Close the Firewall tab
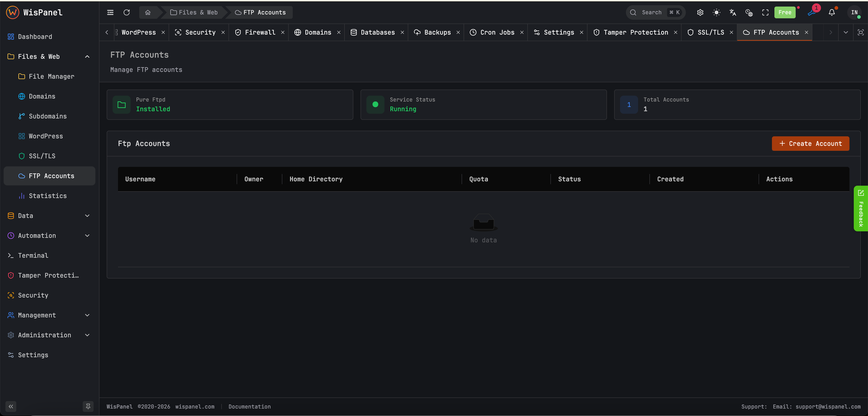This screenshot has height=416, width=868. pyautogui.click(x=283, y=32)
